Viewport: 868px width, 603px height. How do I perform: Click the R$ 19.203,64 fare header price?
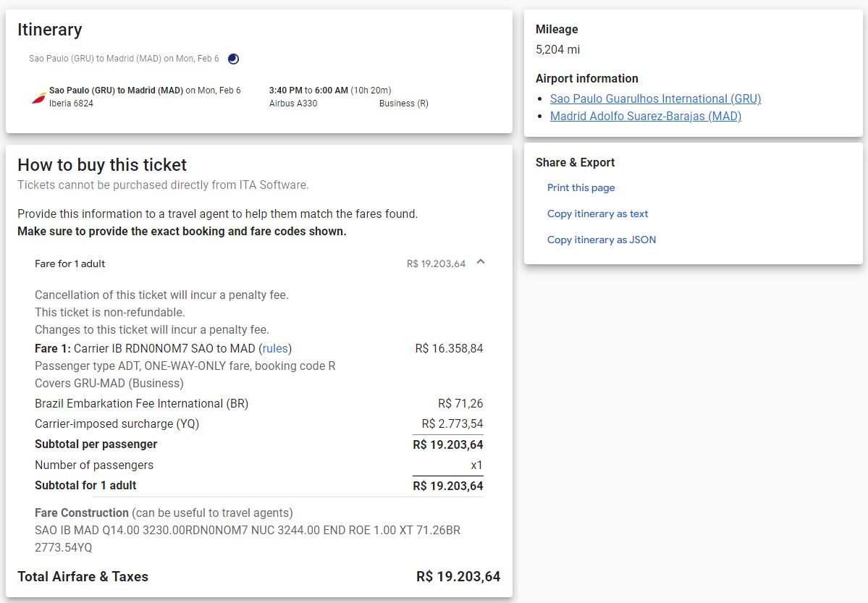tap(436, 263)
